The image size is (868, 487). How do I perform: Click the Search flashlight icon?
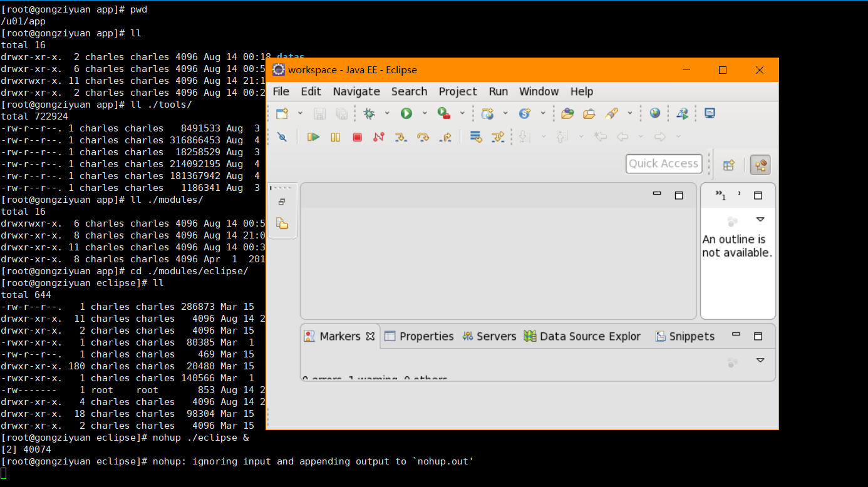coord(612,113)
